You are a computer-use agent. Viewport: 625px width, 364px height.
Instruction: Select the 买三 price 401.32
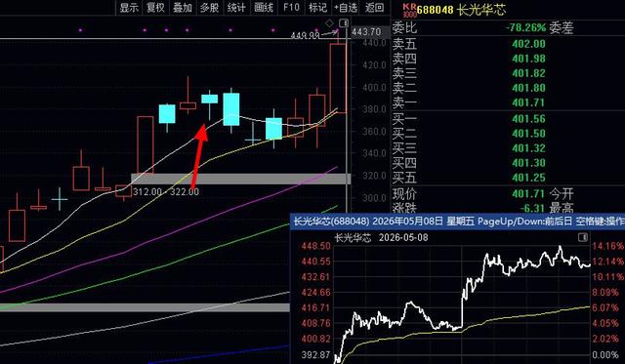[528, 148]
